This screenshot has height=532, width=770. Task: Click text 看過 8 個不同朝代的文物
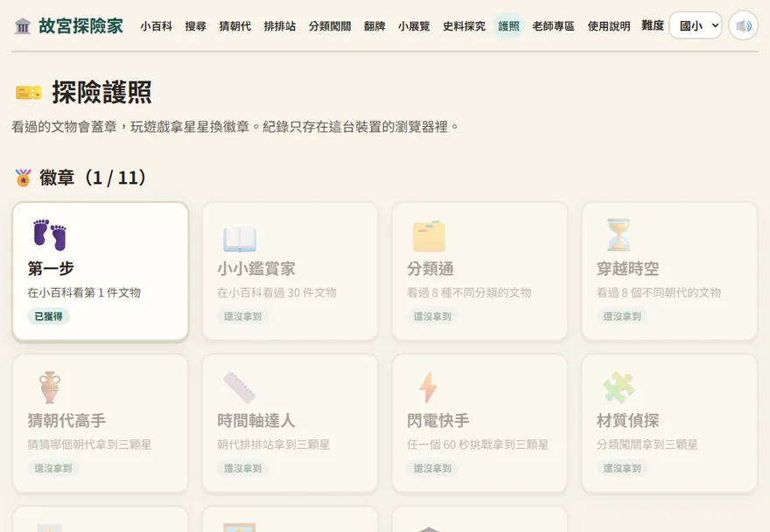(659, 293)
